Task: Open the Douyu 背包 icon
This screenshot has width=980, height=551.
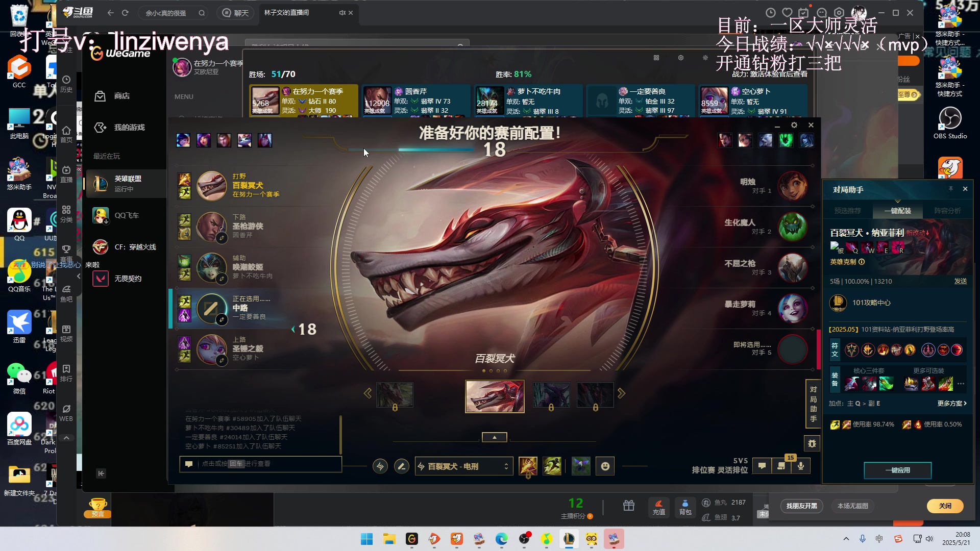Action: coord(685,507)
